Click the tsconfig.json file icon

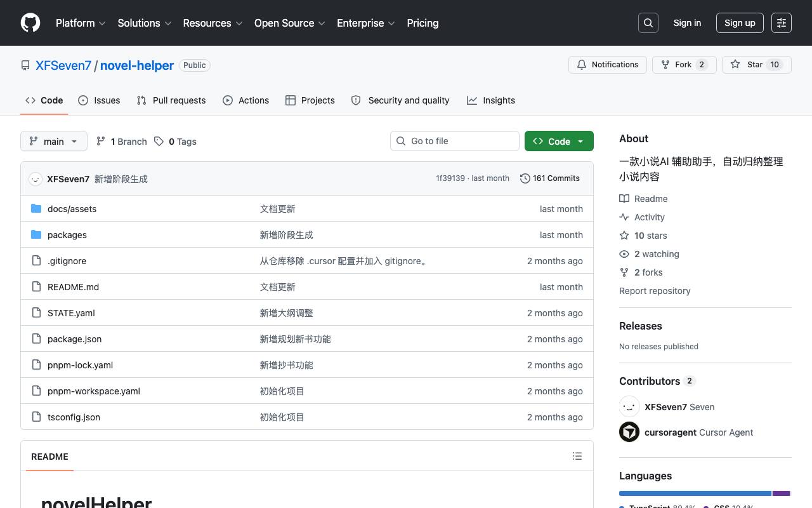tap(36, 417)
